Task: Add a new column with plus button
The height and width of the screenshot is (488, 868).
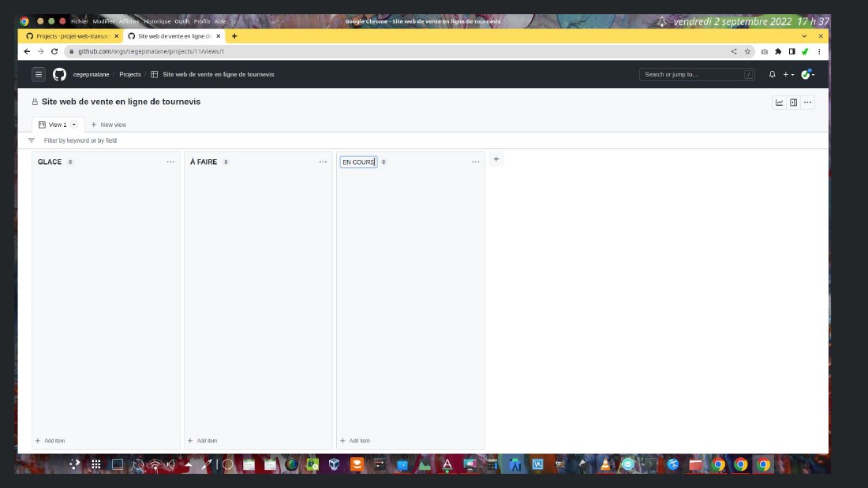Action: coord(496,159)
